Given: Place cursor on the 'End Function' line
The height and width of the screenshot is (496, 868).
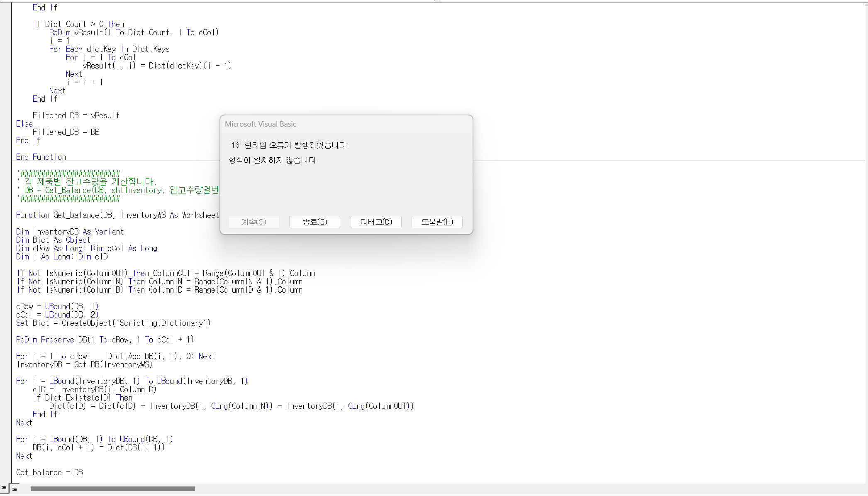Looking at the screenshot, I should pos(41,157).
